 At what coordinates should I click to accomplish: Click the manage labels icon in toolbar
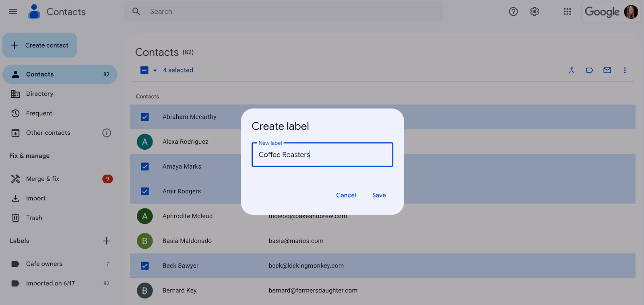click(589, 70)
